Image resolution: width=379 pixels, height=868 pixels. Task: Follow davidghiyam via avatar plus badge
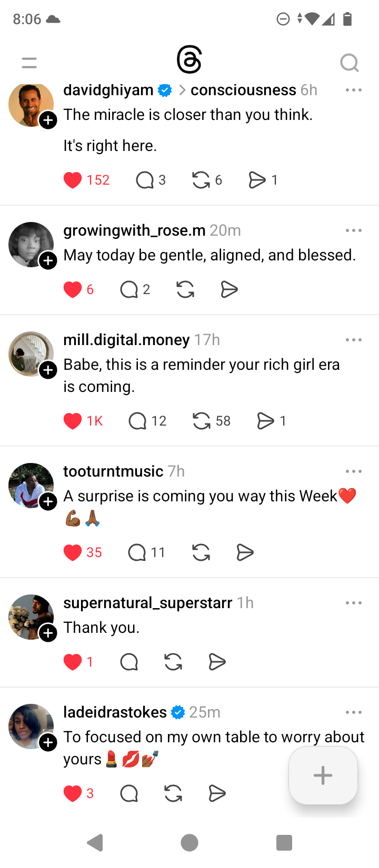pos(48,120)
